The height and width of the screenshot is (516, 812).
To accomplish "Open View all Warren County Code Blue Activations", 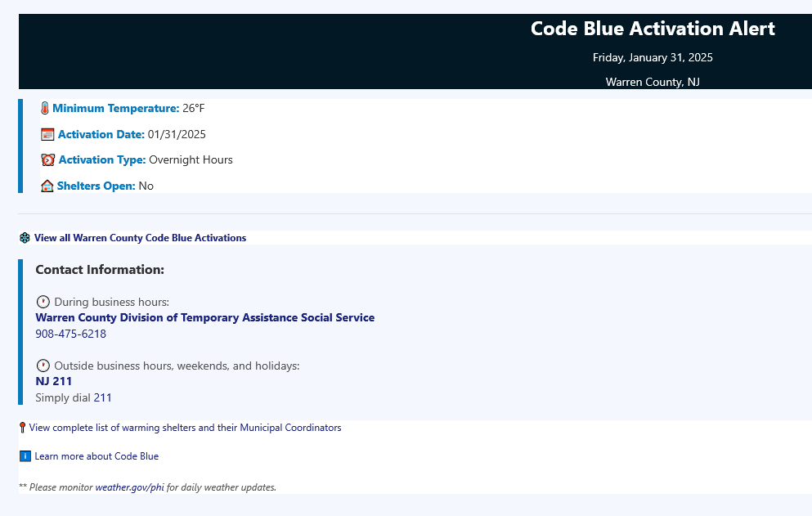I will click(x=140, y=238).
